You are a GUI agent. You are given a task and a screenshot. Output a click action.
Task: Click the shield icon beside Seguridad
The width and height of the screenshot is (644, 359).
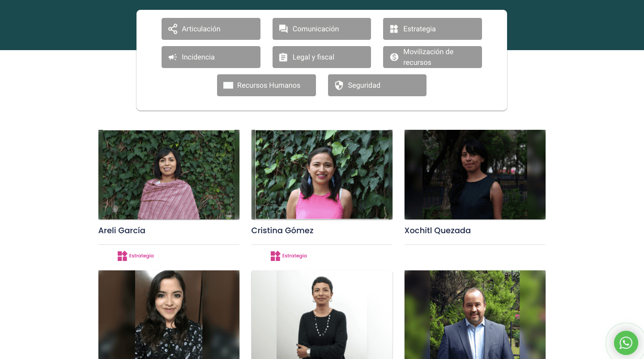coord(339,85)
